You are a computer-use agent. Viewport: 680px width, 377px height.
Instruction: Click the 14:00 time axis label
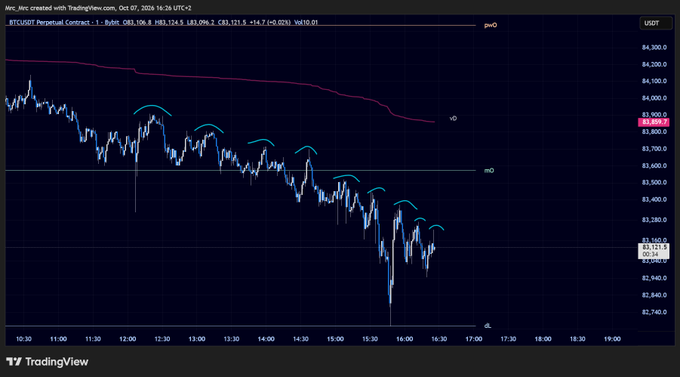coord(266,339)
